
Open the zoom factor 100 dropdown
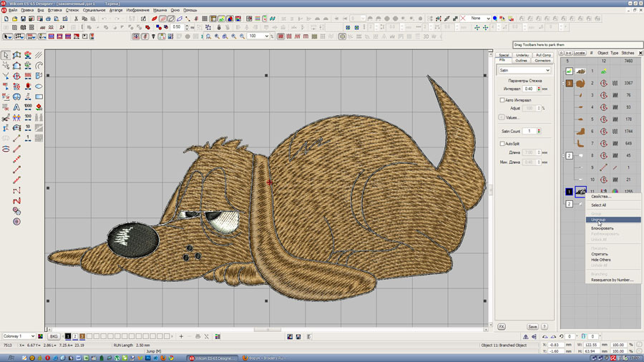267,36
